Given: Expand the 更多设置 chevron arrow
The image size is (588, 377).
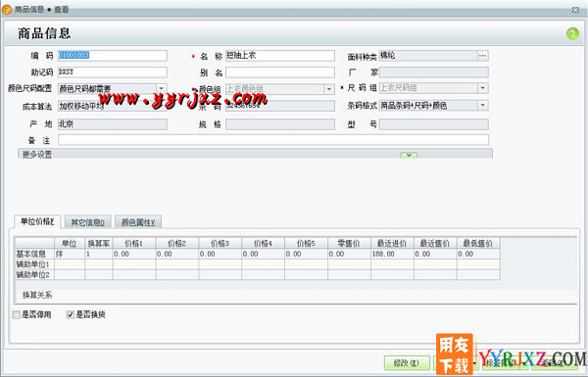Looking at the screenshot, I should [409, 155].
